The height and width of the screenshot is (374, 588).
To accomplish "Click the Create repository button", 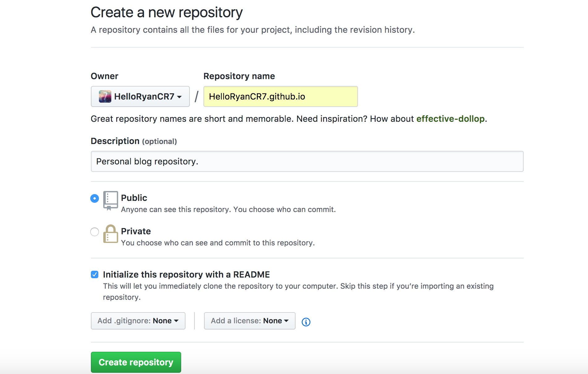I will click(x=136, y=362).
